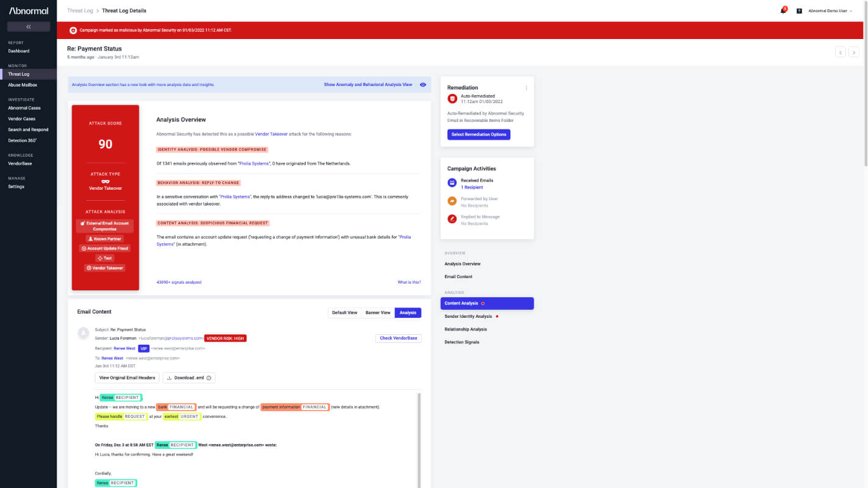Click the email body scrollbar
Screen dimensions: 868x488
click(419, 439)
